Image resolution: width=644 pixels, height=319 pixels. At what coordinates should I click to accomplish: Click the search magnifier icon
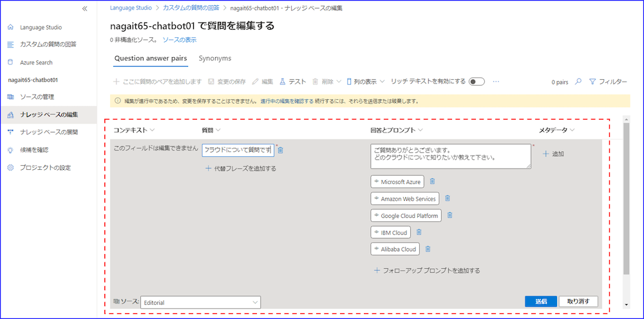(x=578, y=82)
